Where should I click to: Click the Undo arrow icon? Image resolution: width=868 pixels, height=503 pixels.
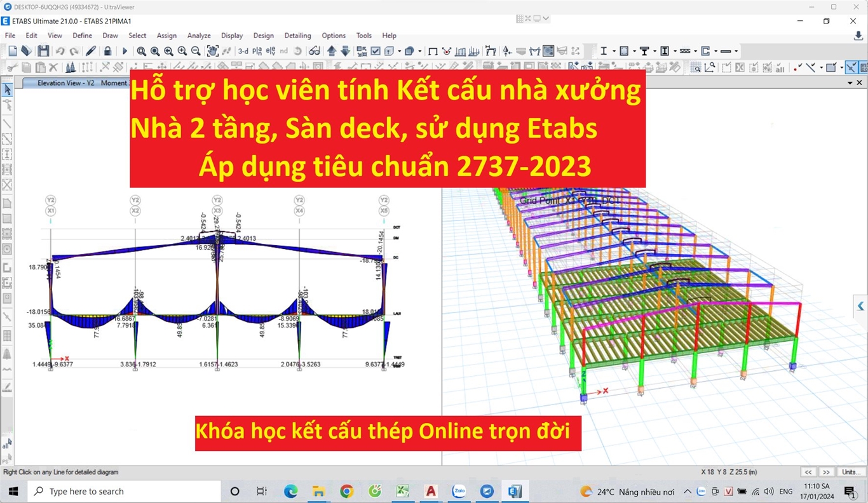60,51
